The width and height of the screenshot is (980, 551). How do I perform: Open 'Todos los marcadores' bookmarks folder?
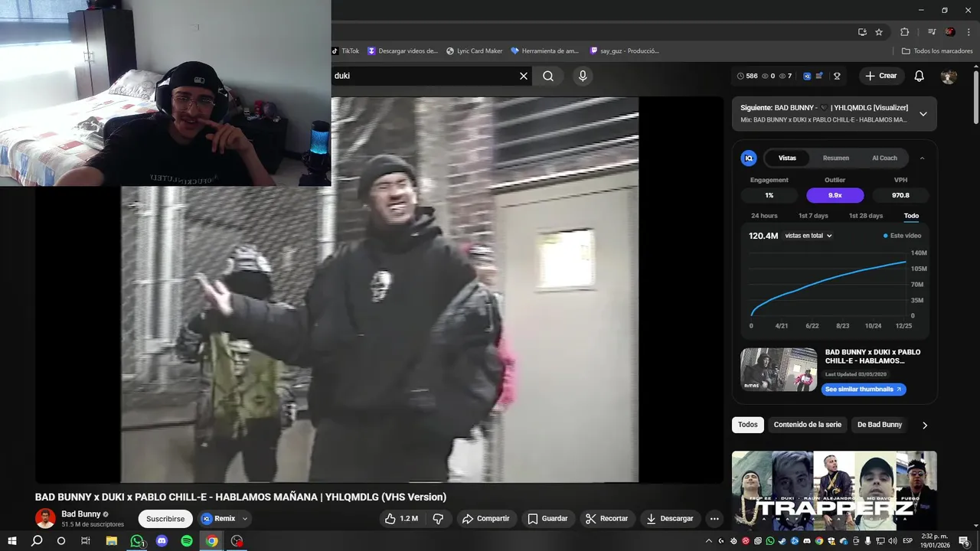[937, 51]
